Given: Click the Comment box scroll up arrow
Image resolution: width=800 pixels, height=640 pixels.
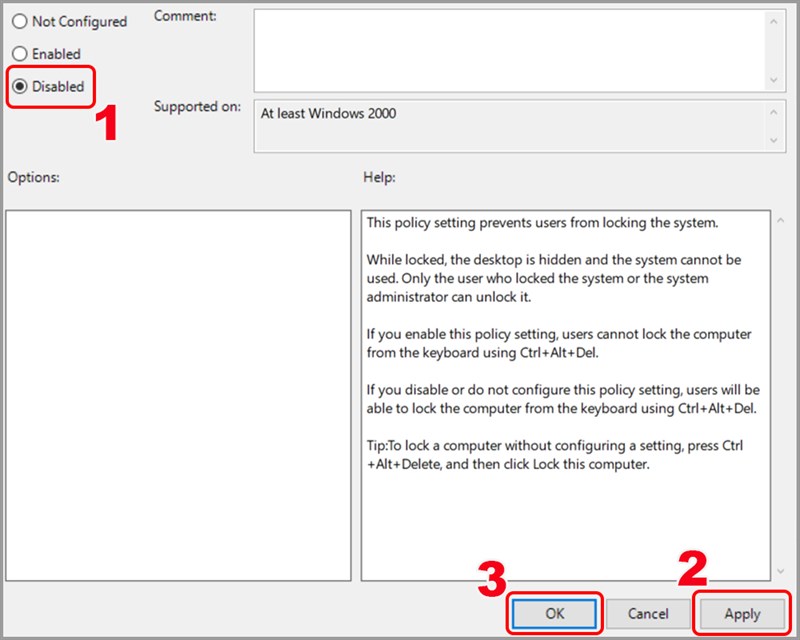Looking at the screenshot, I should click(773, 19).
